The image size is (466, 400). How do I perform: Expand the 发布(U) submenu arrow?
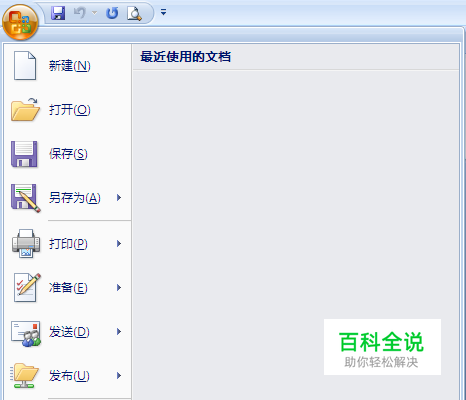pos(119,376)
